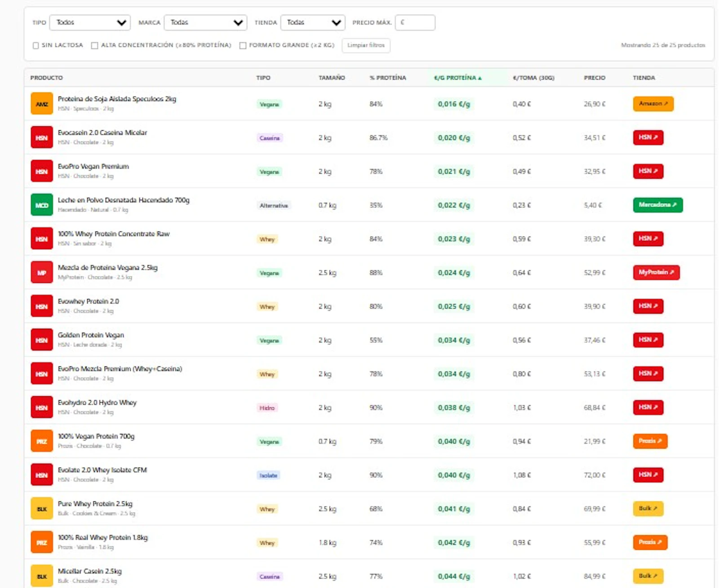Viewport: 719px width, 588px height.
Task: Click Caseína tag on Micellar Casein row
Action: click(270, 576)
